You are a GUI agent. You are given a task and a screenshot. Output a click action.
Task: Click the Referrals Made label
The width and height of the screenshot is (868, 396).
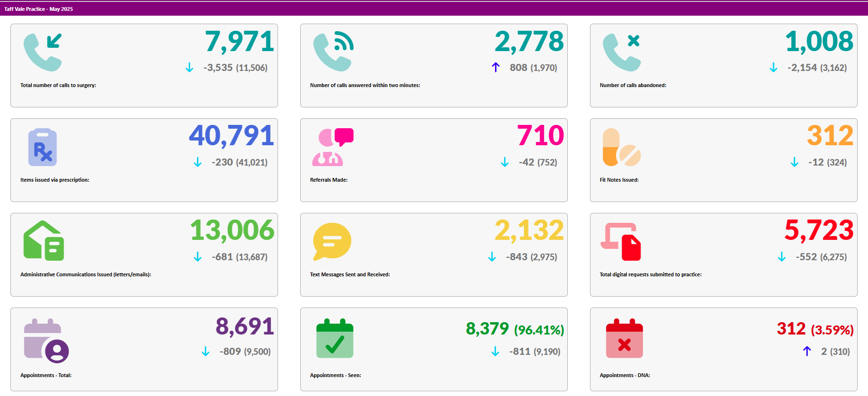click(329, 180)
